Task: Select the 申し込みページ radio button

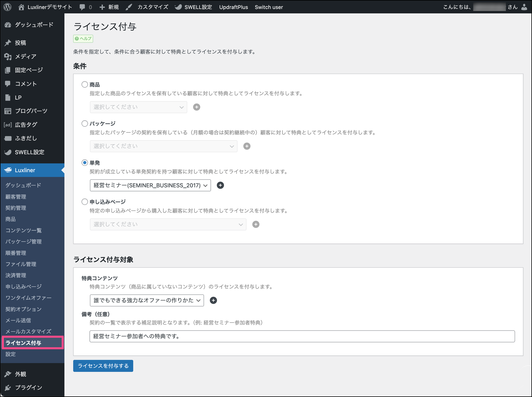Action: click(x=85, y=202)
